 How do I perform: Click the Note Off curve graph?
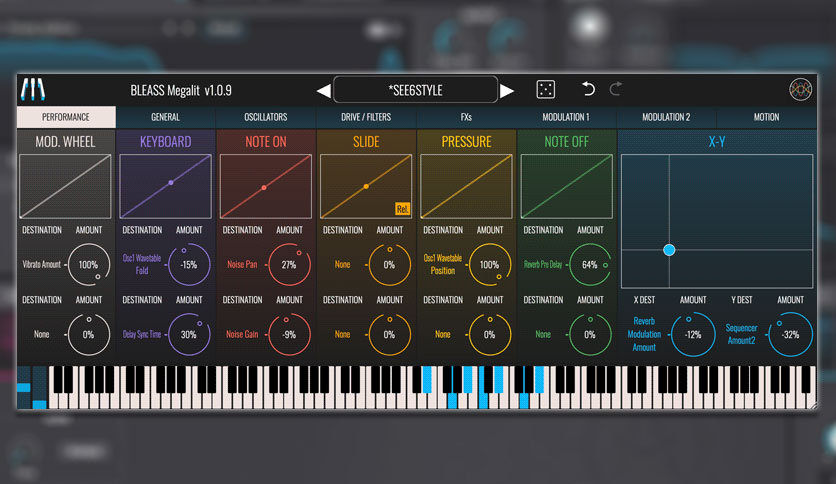[566, 187]
